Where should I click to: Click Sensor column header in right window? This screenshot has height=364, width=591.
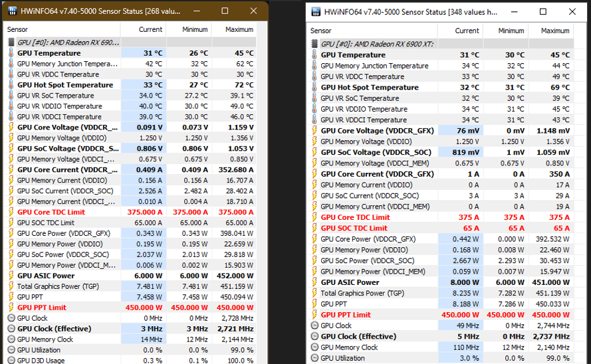click(x=372, y=31)
